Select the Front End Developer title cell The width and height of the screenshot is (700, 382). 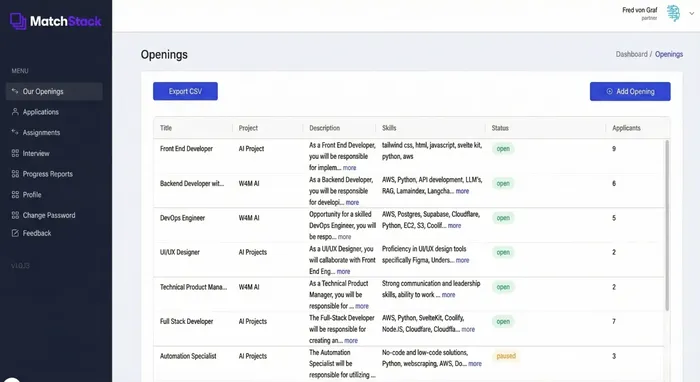(186, 149)
